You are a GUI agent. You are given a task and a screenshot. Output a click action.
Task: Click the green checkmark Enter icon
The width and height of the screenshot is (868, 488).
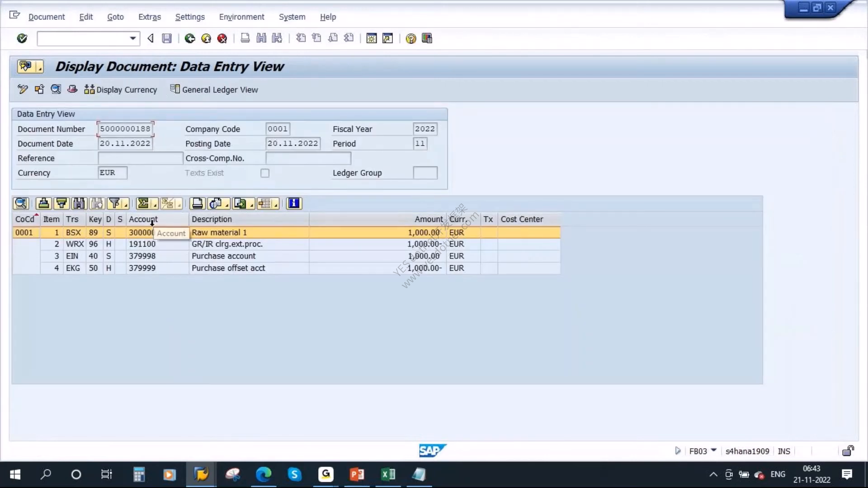pos(22,38)
